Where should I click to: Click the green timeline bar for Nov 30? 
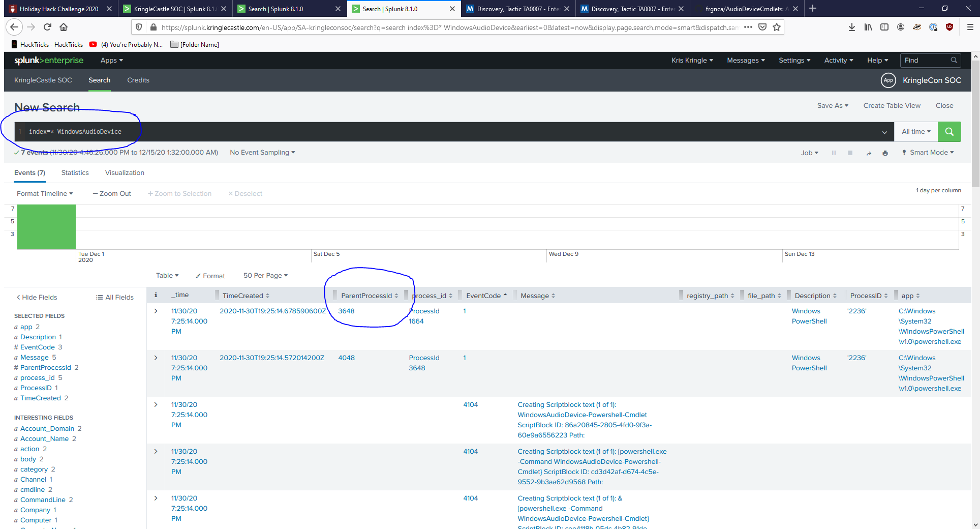(x=46, y=227)
